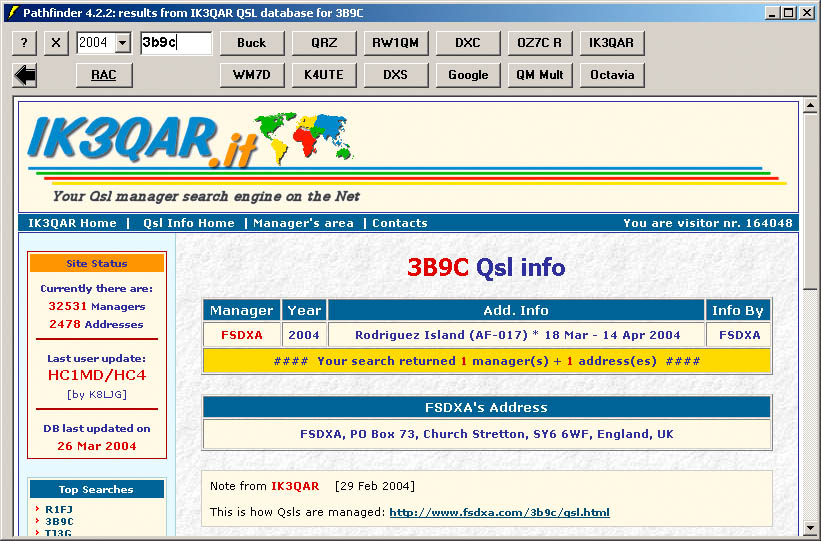Image resolution: width=821 pixels, height=541 pixels.
Task: Search using the QRZ button
Action: coord(324,43)
